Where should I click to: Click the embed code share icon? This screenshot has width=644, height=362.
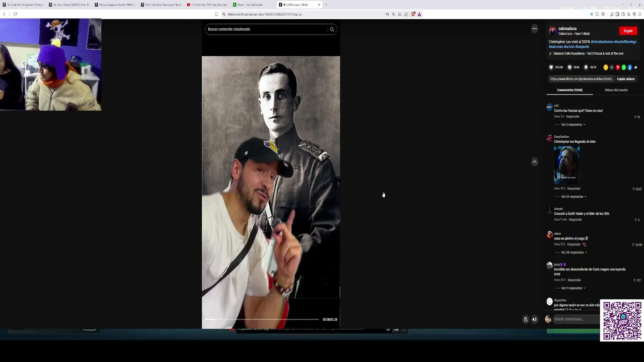coord(612,67)
